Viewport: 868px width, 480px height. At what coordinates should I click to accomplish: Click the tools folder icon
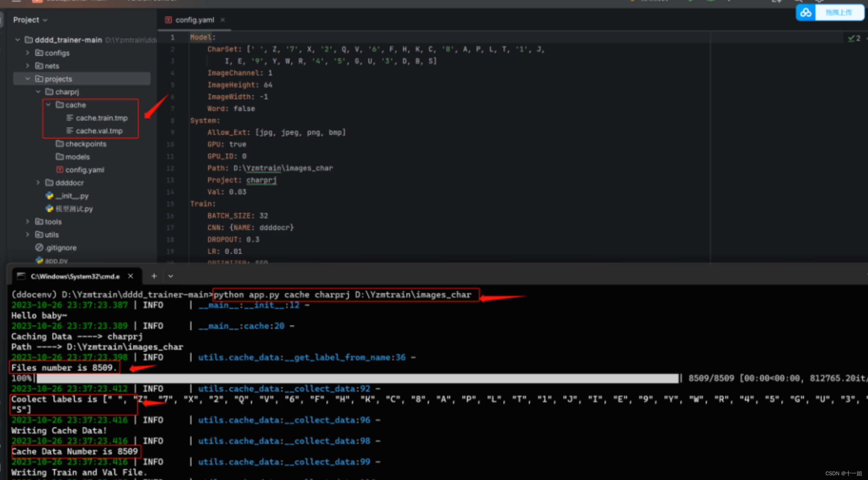pyautogui.click(x=39, y=221)
